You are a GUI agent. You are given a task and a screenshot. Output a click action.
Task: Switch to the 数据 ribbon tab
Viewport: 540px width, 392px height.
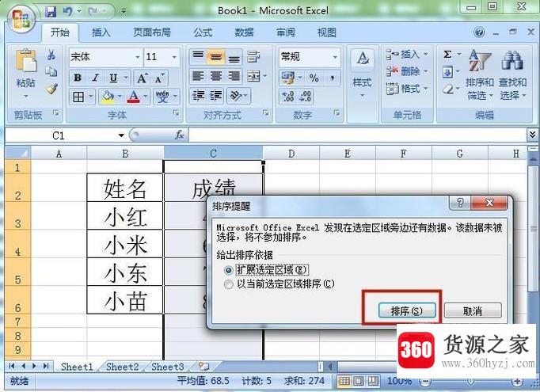(x=244, y=32)
